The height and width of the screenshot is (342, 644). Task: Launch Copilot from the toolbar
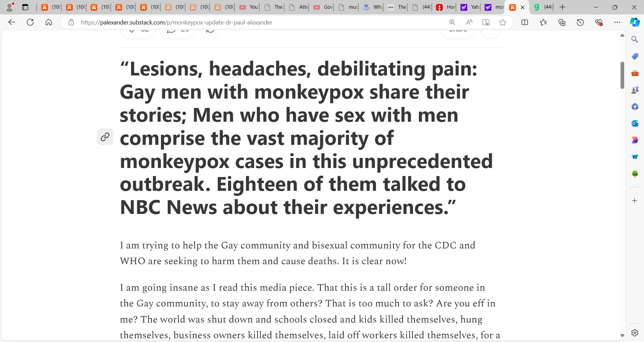point(635,22)
